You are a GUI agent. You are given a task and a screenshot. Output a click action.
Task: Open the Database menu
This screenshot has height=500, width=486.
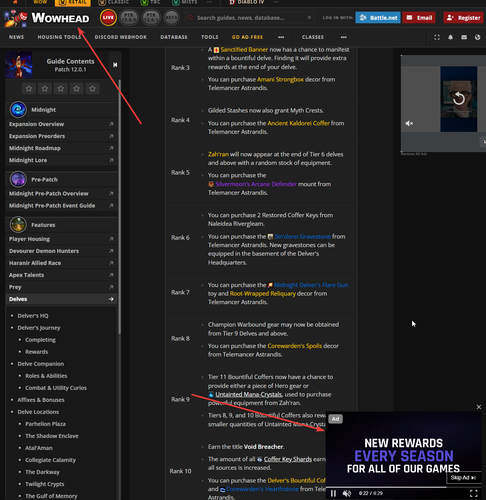[x=174, y=37]
